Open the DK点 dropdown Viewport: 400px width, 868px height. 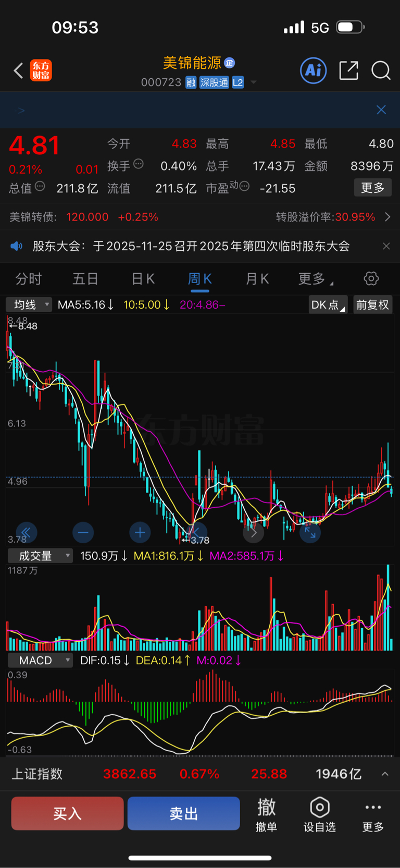pyautogui.click(x=328, y=304)
